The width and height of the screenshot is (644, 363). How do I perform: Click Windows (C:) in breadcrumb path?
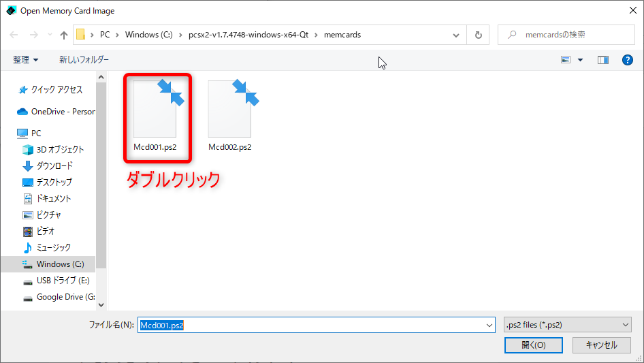pyautogui.click(x=148, y=35)
